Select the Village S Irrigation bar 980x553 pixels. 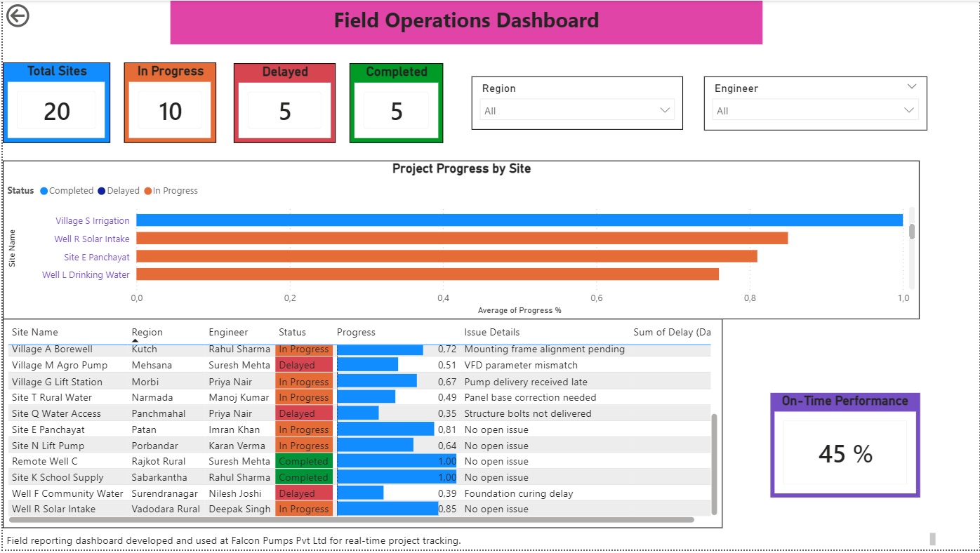tap(519, 220)
